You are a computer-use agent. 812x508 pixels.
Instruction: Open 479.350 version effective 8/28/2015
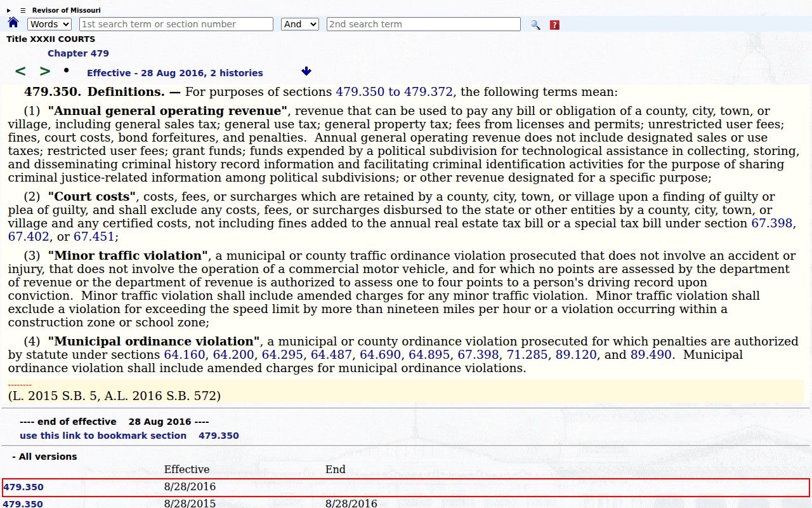click(x=23, y=504)
